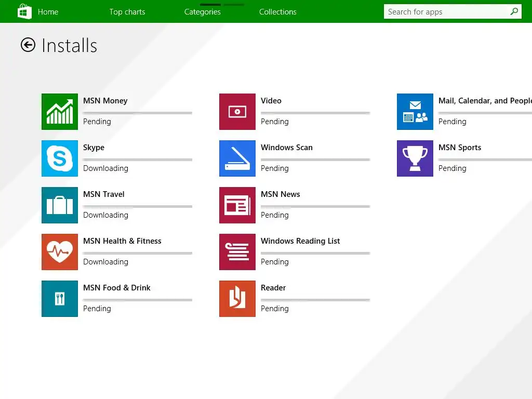This screenshot has height=399, width=532.
Task: Select the Windows Reading List title
Action: pyautogui.click(x=300, y=241)
